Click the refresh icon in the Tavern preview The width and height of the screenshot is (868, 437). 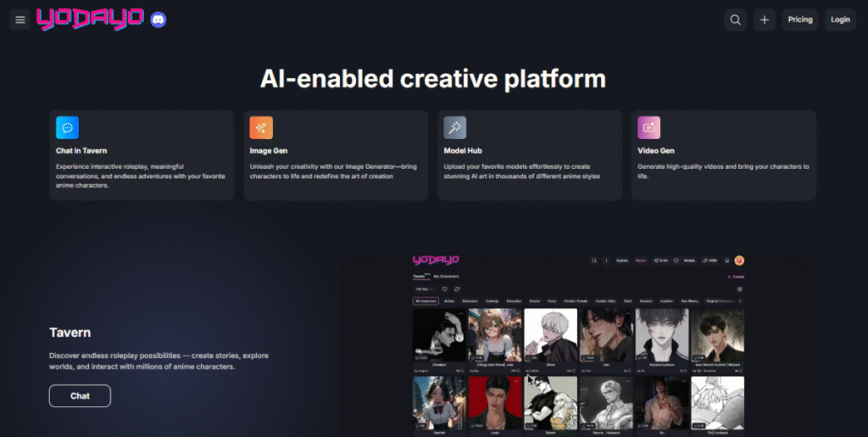click(457, 289)
